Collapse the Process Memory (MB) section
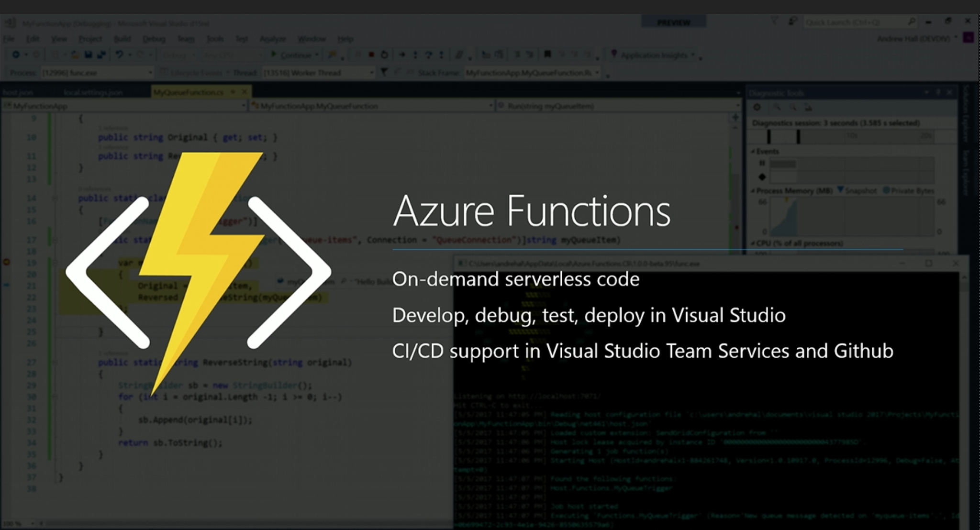 tap(753, 190)
